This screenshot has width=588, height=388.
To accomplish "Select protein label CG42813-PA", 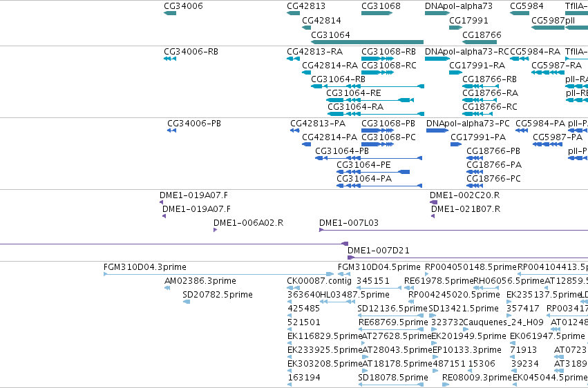I will tap(318, 124).
